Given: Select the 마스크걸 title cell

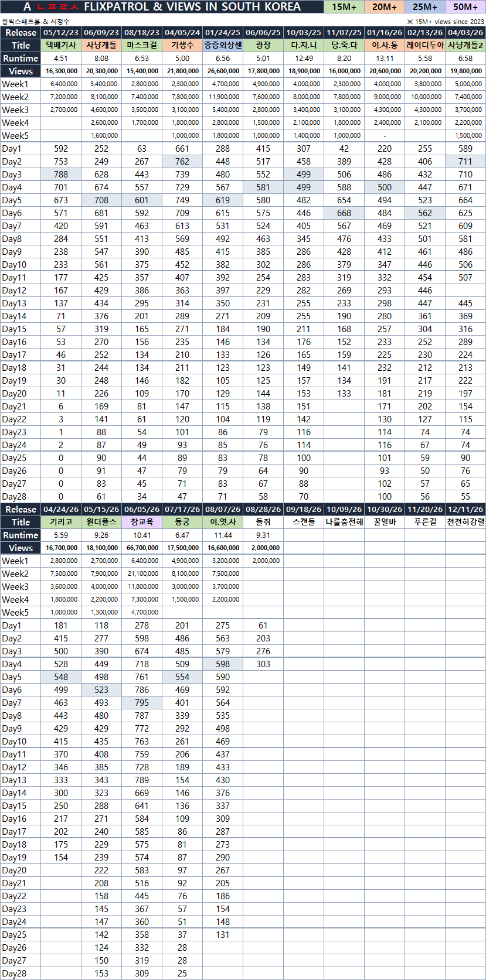Looking at the screenshot, I should [x=142, y=45].
